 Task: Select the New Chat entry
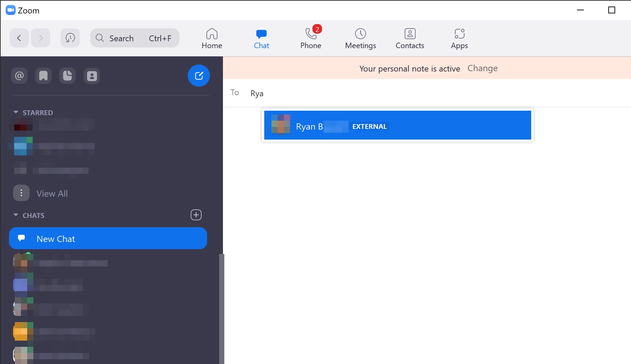[108, 238]
